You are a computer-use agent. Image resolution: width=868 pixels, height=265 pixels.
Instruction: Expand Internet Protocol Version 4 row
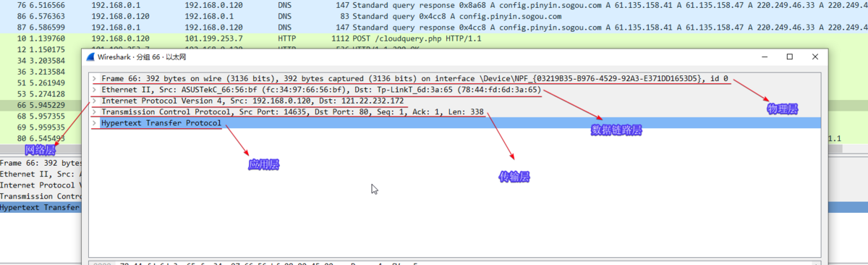point(94,101)
